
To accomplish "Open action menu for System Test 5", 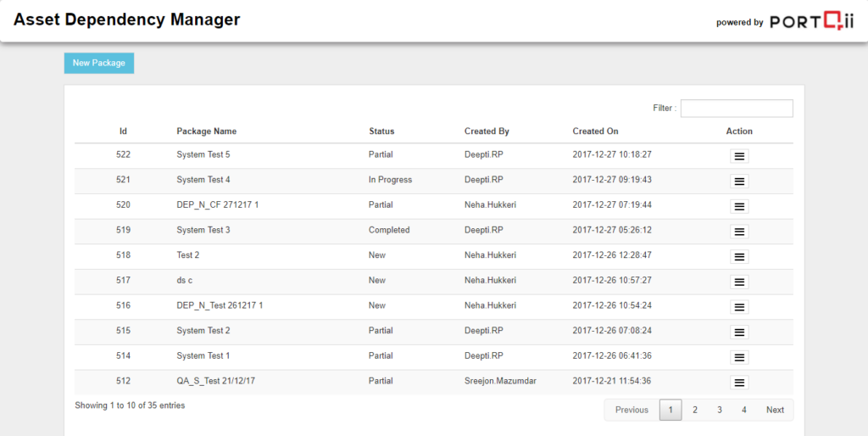I will tap(739, 156).
